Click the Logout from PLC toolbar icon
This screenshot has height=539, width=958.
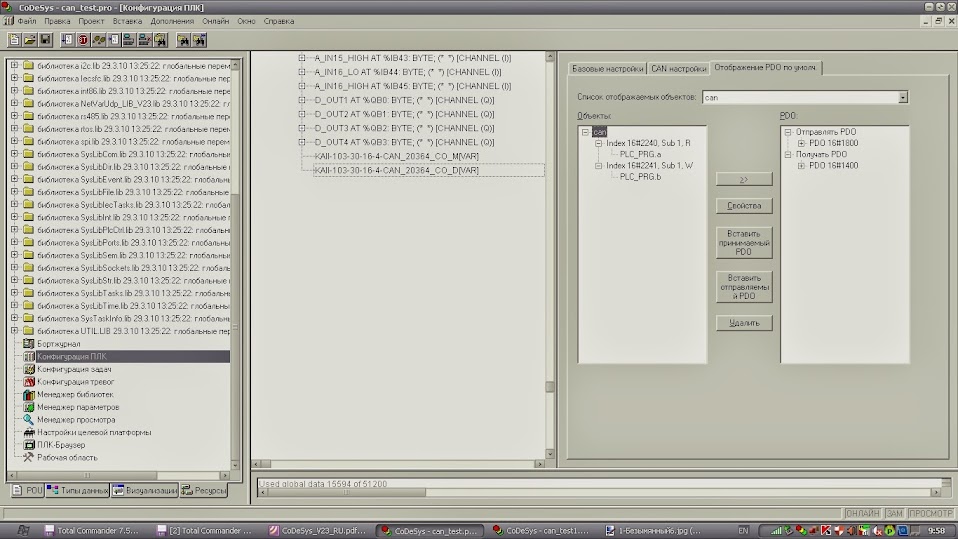tap(145, 40)
